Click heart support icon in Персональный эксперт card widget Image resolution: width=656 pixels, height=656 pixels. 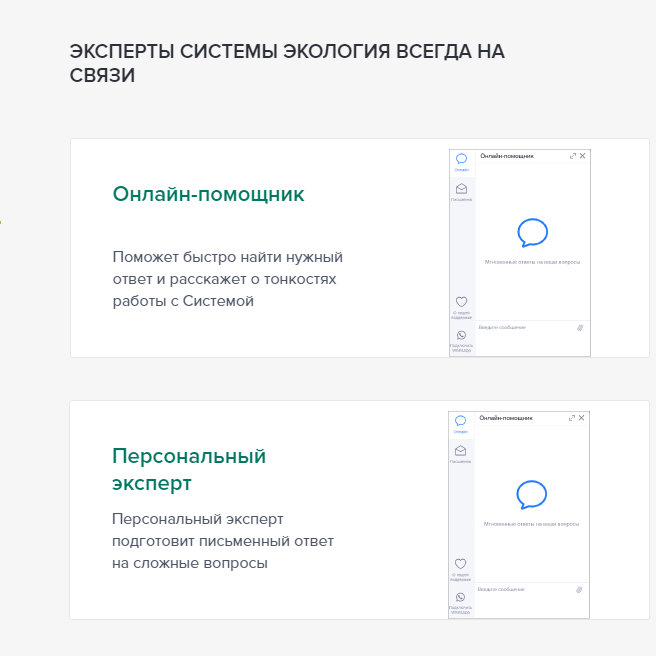(x=461, y=564)
